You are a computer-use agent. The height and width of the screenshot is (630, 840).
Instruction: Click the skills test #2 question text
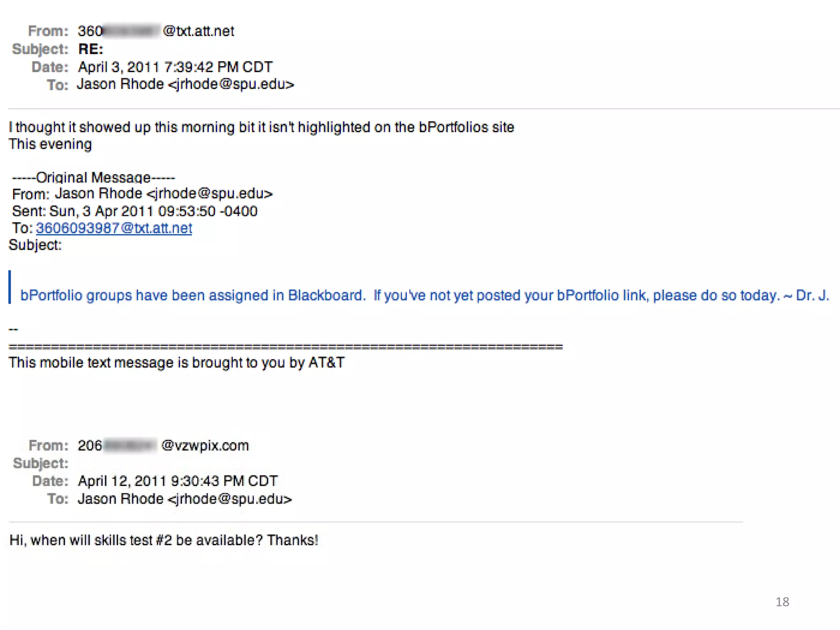click(164, 540)
